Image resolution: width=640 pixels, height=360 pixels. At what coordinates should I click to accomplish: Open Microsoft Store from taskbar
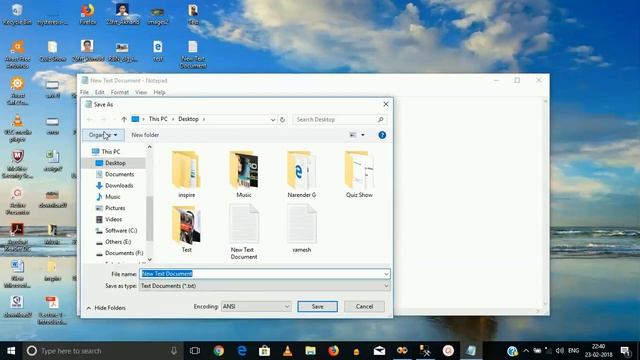[x=264, y=351]
